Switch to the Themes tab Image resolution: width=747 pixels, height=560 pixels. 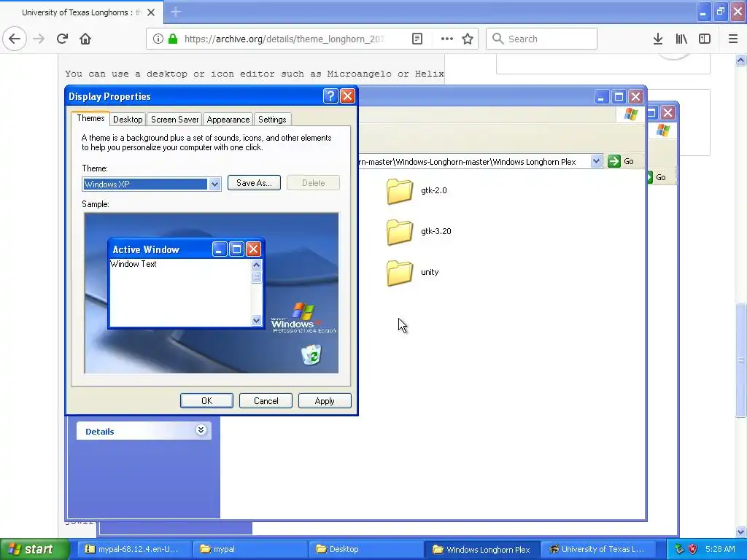click(90, 118)
